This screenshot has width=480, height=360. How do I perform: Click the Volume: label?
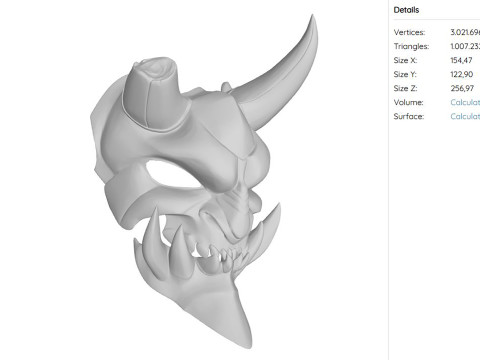(x=408, y=102)
